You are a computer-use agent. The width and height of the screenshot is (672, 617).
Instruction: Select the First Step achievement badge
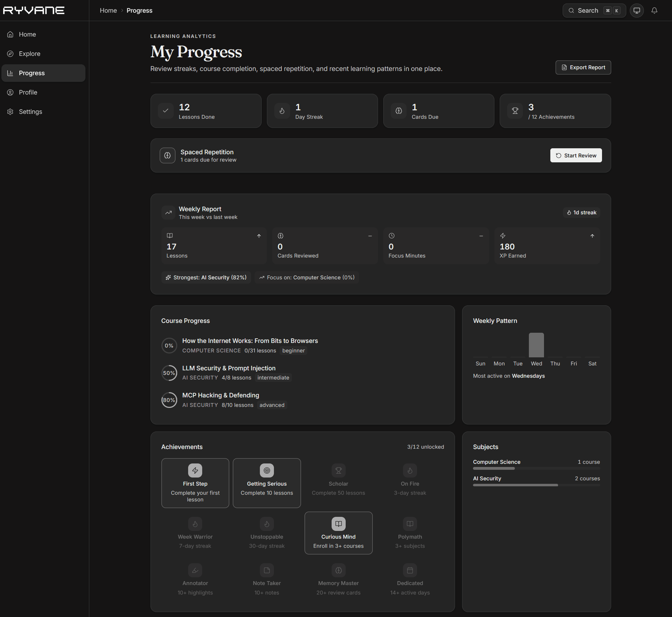[195, 483]
